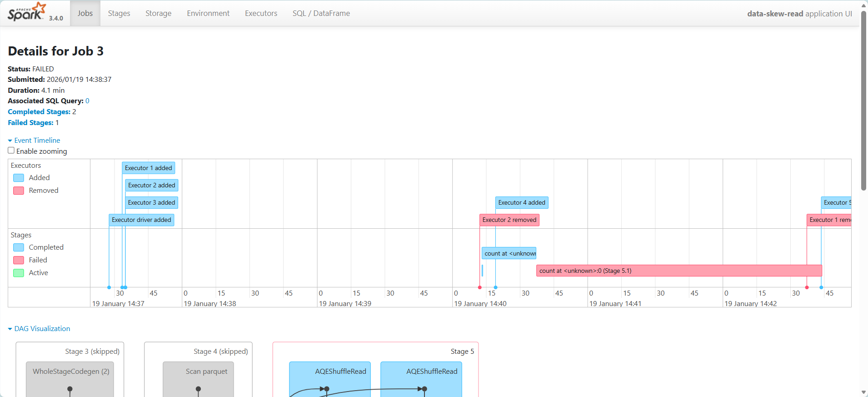
Task: Click the vertical page scrollbar
Action: (x=863, y=100)
